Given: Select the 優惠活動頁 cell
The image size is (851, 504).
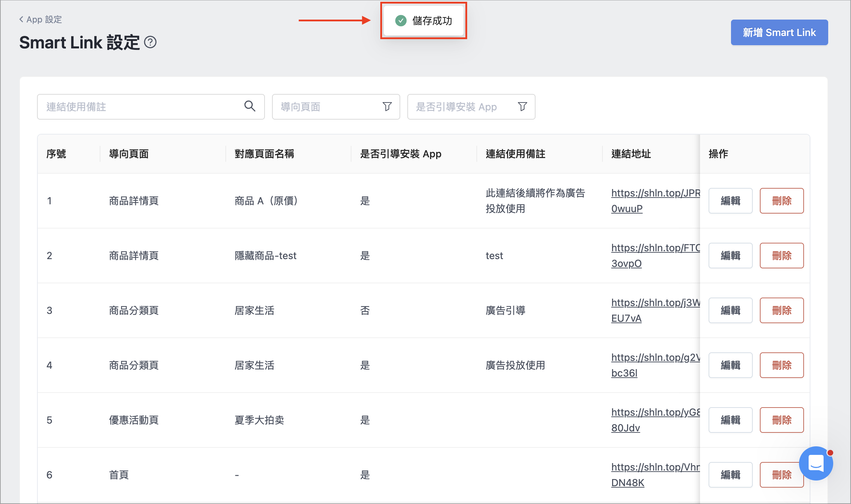Looking at the screenshot, I should click(x=134, y=420).
